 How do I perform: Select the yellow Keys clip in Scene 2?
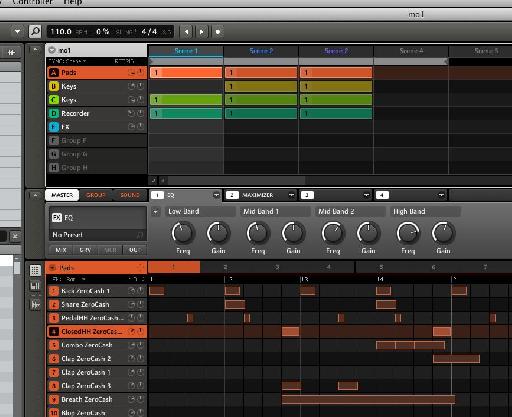point(261,86)
